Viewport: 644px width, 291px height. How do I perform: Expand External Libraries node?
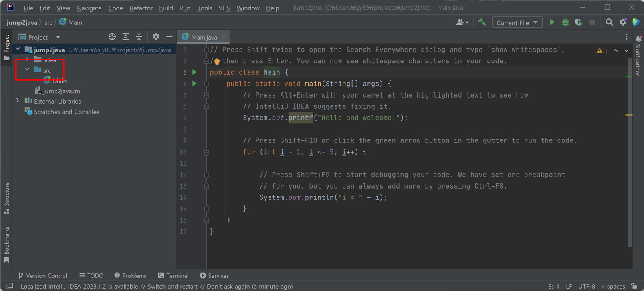(18, 101)
